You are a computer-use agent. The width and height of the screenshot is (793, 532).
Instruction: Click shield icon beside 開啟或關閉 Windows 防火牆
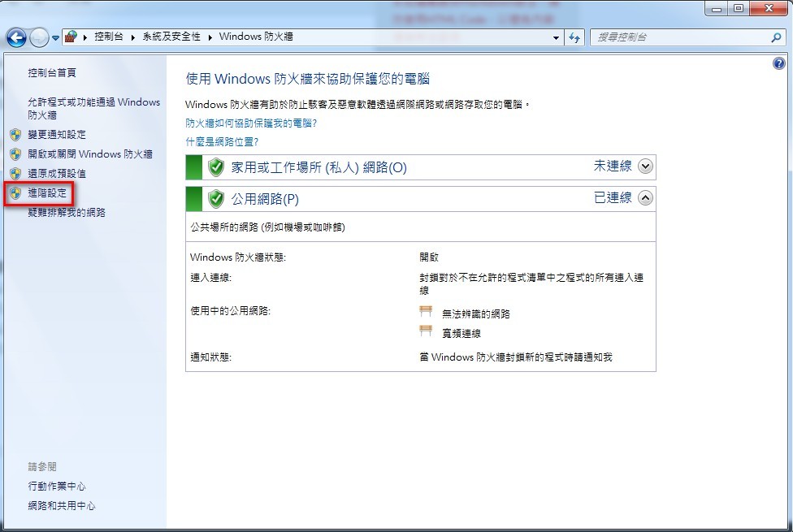[15, 154]
